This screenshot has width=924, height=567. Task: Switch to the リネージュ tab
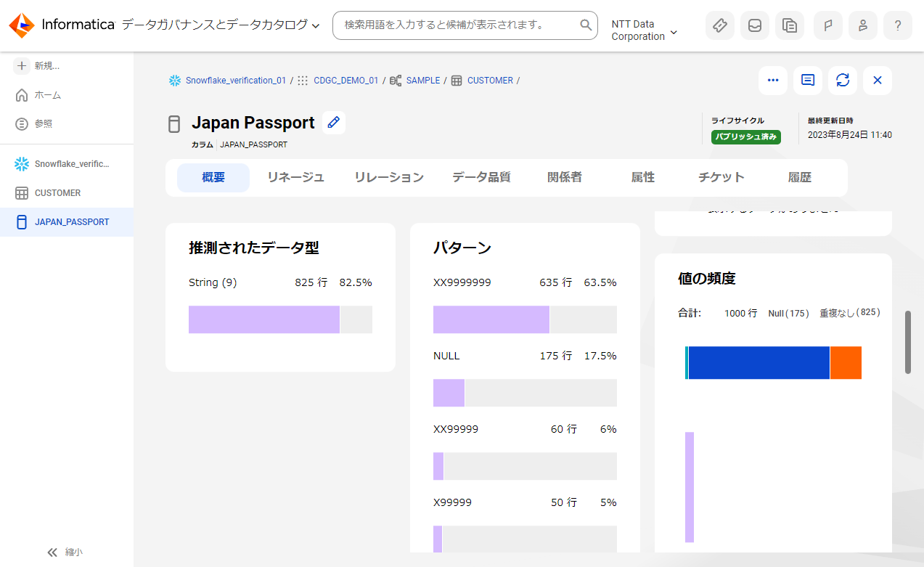(x=295, y=176)
